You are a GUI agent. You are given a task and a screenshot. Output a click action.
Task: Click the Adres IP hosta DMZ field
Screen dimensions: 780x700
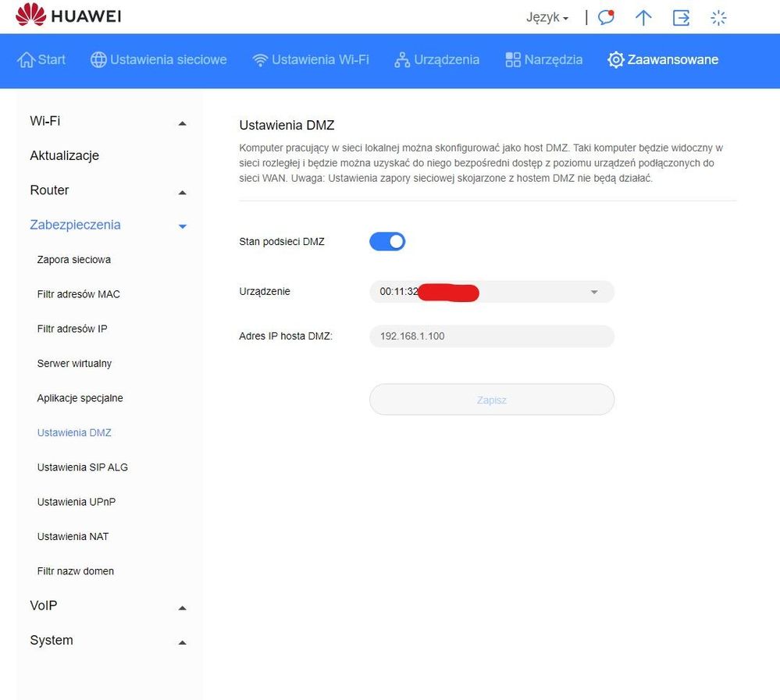(x=492, y=336)
